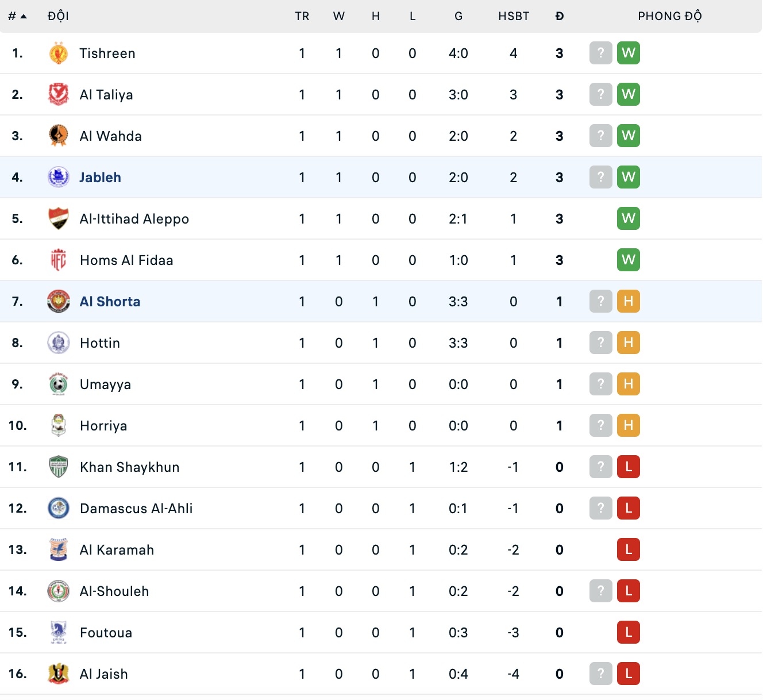Sort standings by the HSBT column header

[513, 16]
